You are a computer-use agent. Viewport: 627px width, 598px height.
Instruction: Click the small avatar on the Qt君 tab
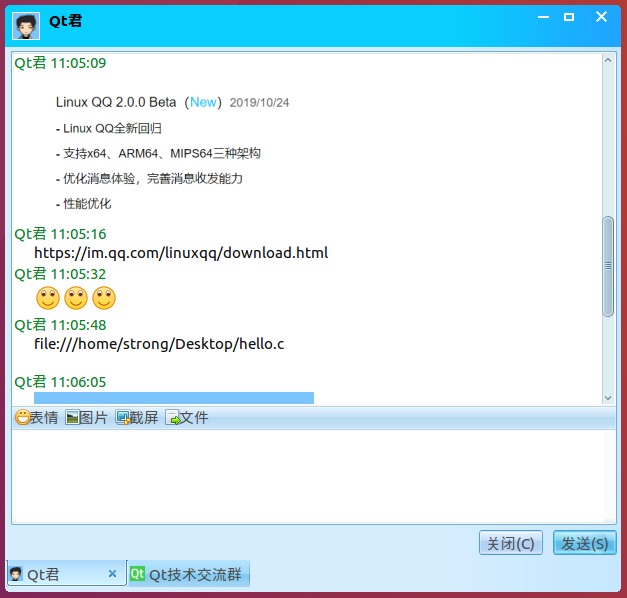(x=16, y=574)
